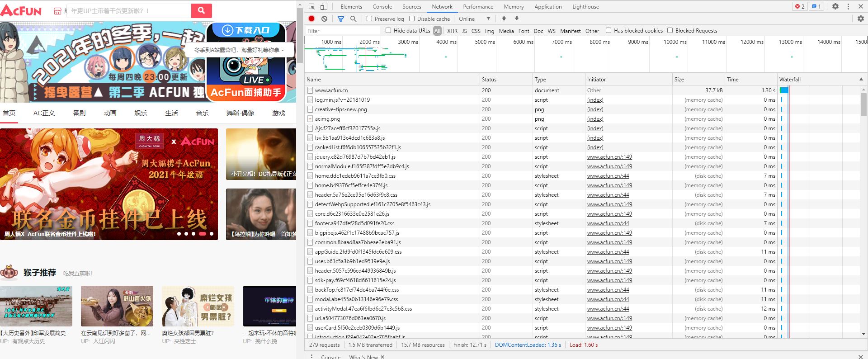The height and width of the screenshot is (359, 868).
Task: Toggle Blocked Requests checkbox
Action: click(x=670, y=30)
